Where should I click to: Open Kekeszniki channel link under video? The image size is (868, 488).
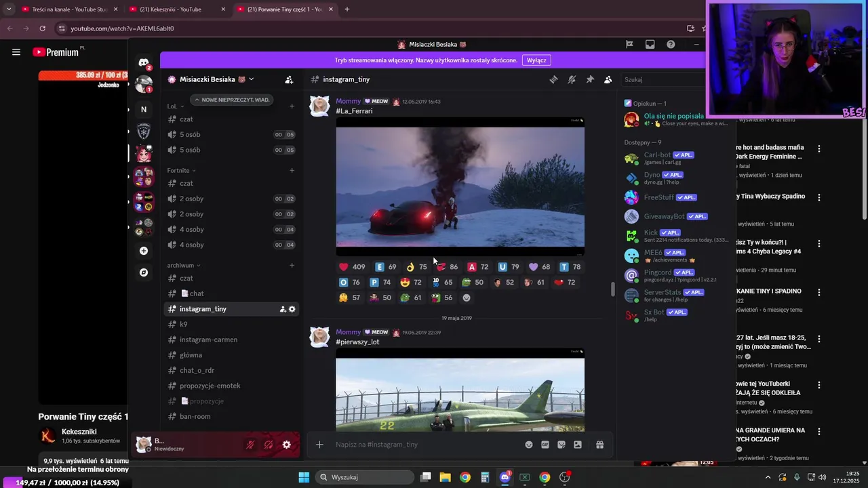click(x=79, y=432)
